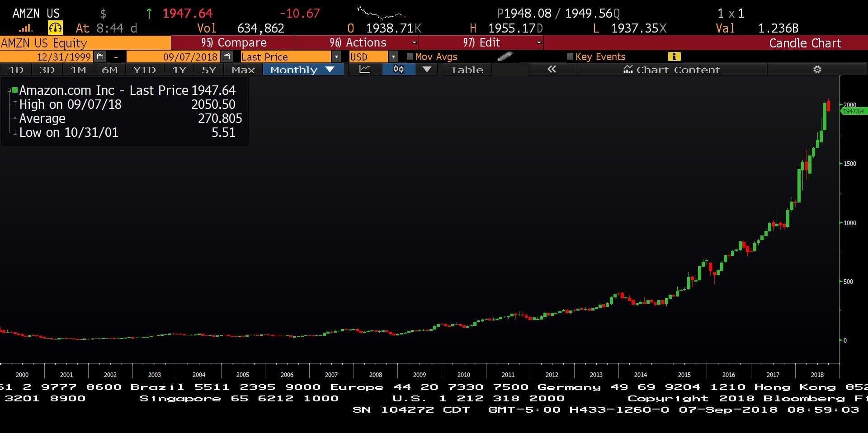The height and width of the screenshot is (433, 868).
Task: Click the bid/ask quote P1948.08 / 1949.56Q
Action: pyautogui.click(x=559, y=14)
